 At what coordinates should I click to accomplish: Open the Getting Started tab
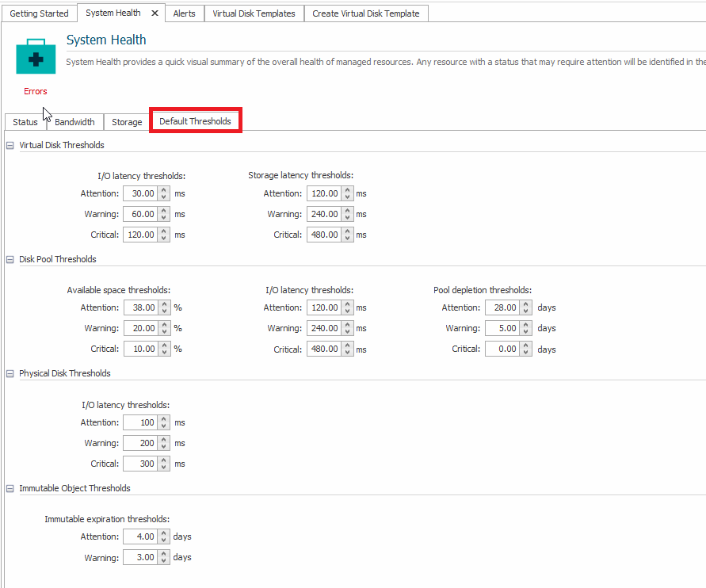click(39, 13)
